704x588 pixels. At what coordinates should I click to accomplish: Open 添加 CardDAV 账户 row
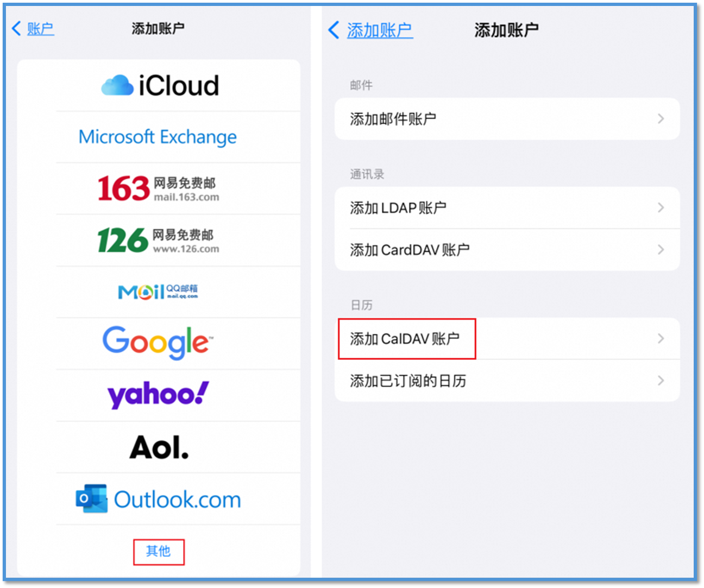pos(507,250)
